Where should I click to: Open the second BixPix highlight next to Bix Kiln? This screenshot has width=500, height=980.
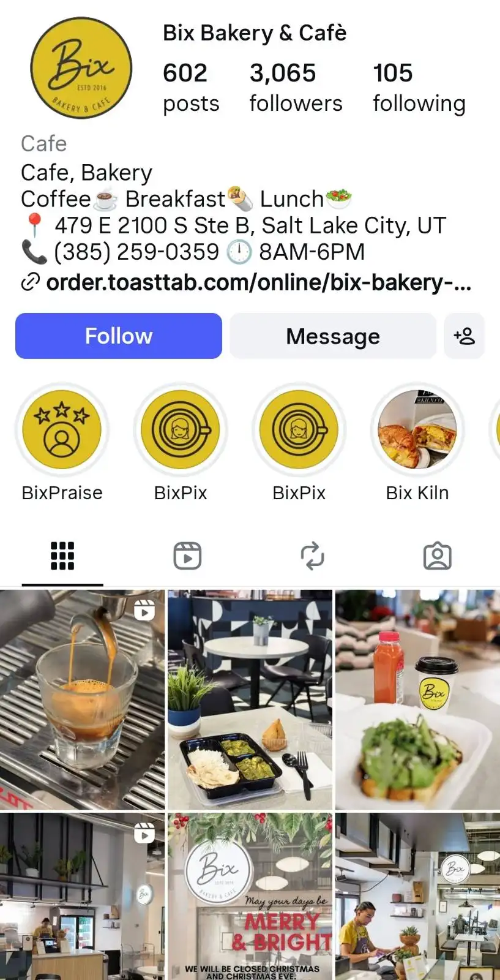(299, 429)
